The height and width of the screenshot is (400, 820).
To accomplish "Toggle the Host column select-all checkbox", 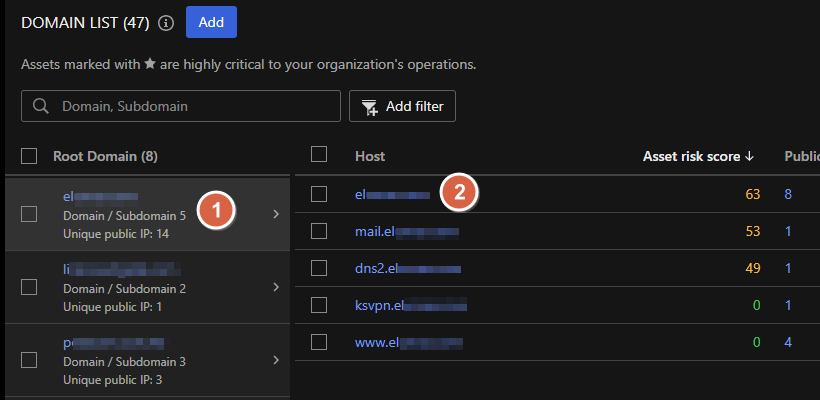I will (x=319, y=155).
